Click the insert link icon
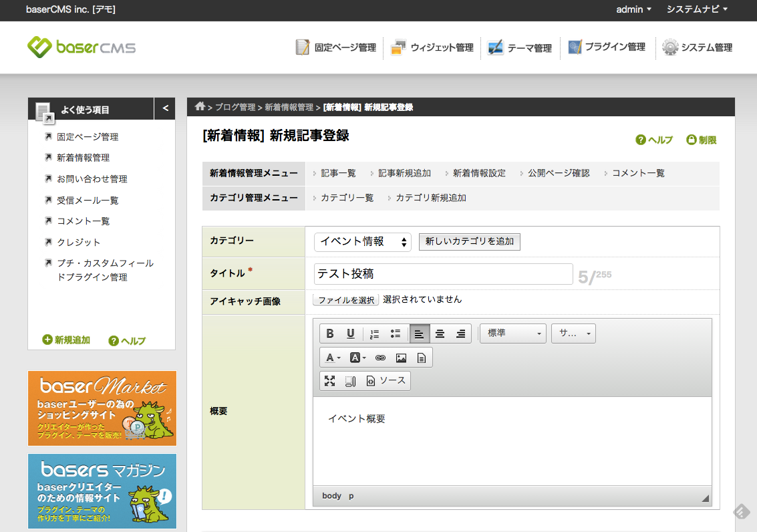757x532 pixels. click(380, 358)
